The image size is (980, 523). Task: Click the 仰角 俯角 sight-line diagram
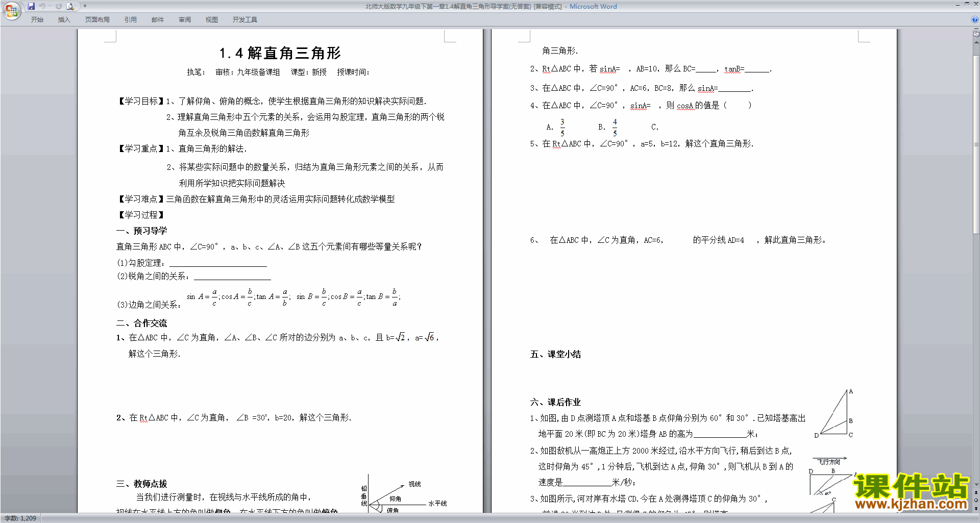[x=403, y=494]
